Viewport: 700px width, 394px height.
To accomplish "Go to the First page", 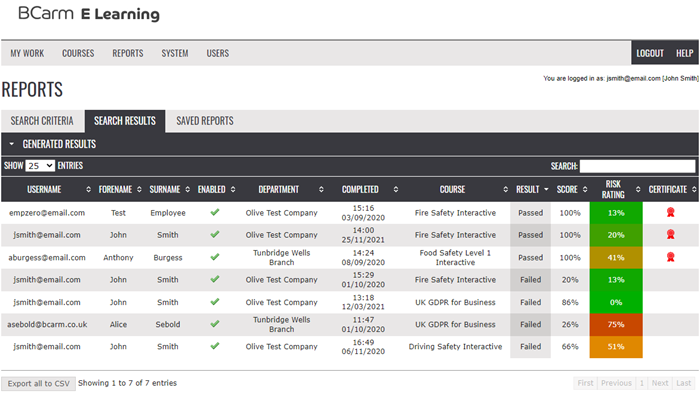I will point(585,383).
